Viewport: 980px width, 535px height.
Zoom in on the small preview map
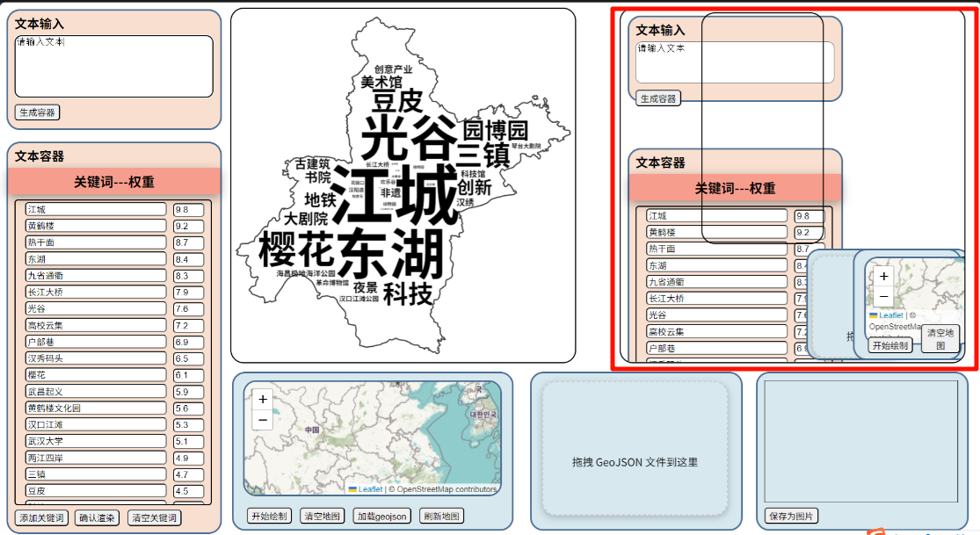pos(883,276)
